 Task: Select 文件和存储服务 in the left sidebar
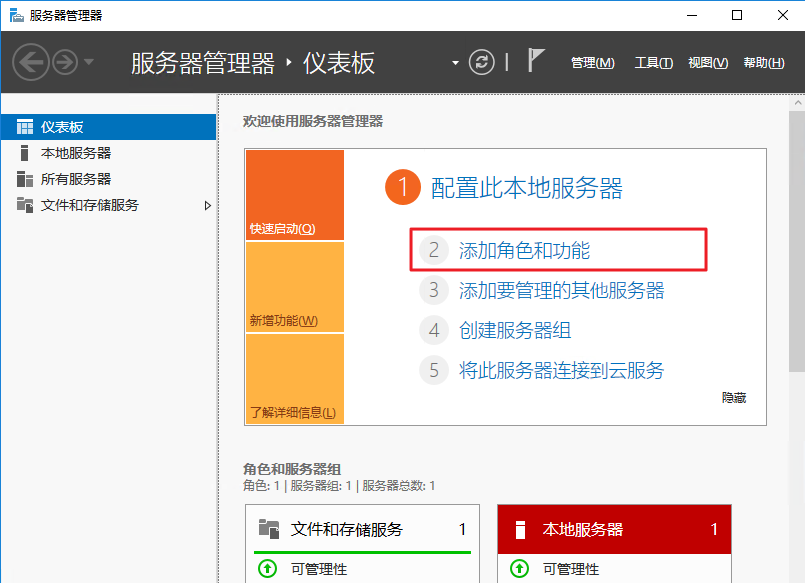point(109,205)
